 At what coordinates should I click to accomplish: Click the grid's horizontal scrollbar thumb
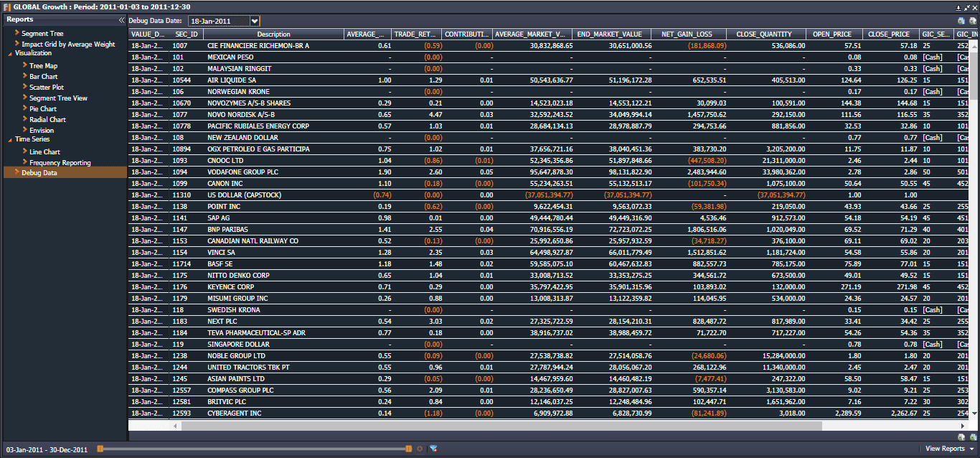pos(501,426)
